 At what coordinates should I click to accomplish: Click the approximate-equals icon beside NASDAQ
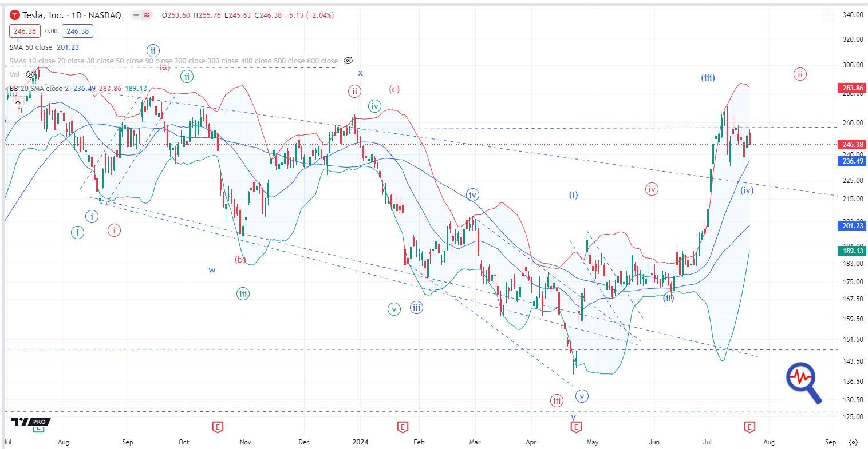coord(146,15)
